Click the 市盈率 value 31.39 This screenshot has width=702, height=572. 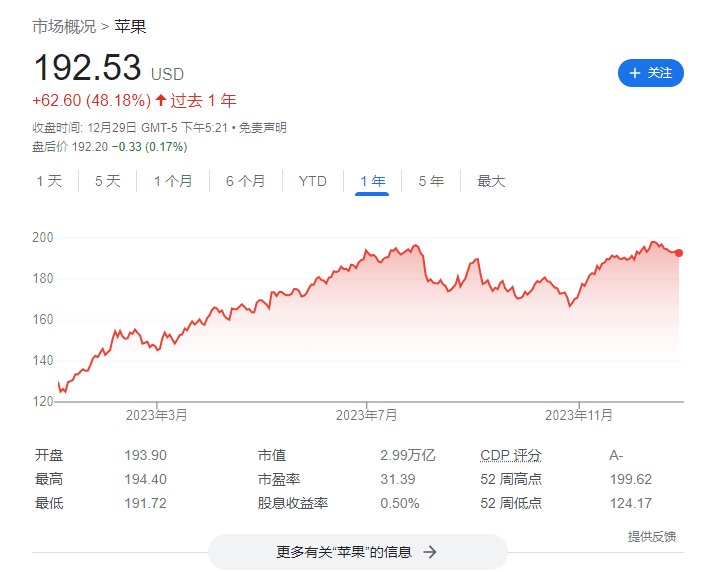tap(398, 479)
